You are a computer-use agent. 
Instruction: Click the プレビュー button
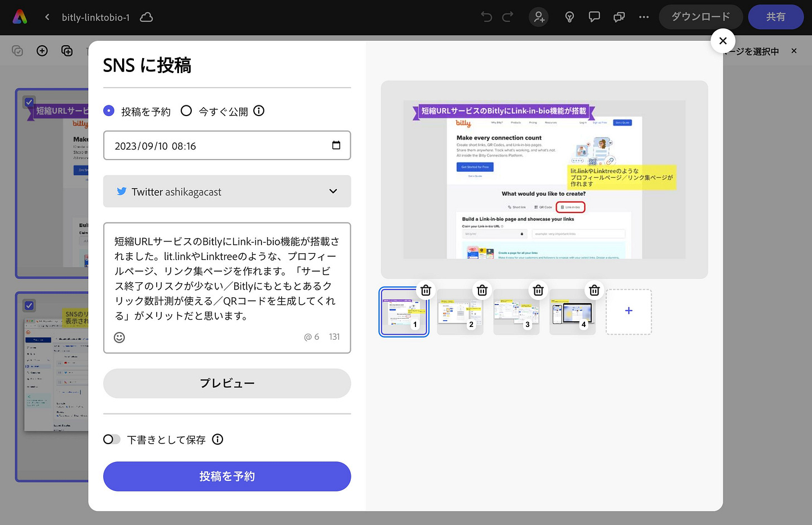click(x=227, y=383)
